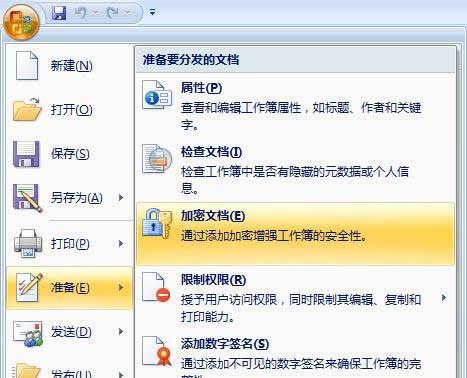Click the checklist pencil icon for 准备
Screen dimensions: 467x378
coord(29,287)
